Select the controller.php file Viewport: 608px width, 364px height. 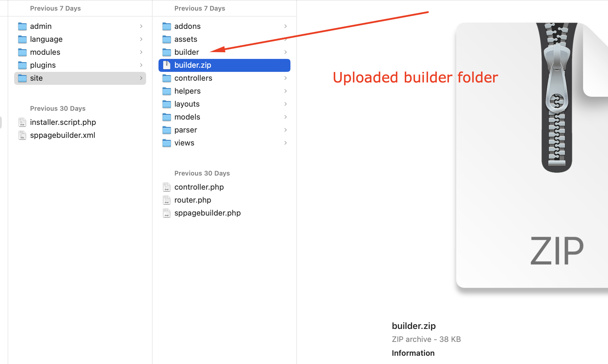coord(199,187)
